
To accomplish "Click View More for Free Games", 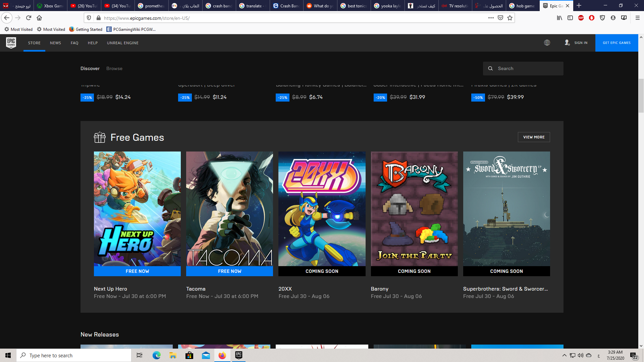I will pos(534,137).
